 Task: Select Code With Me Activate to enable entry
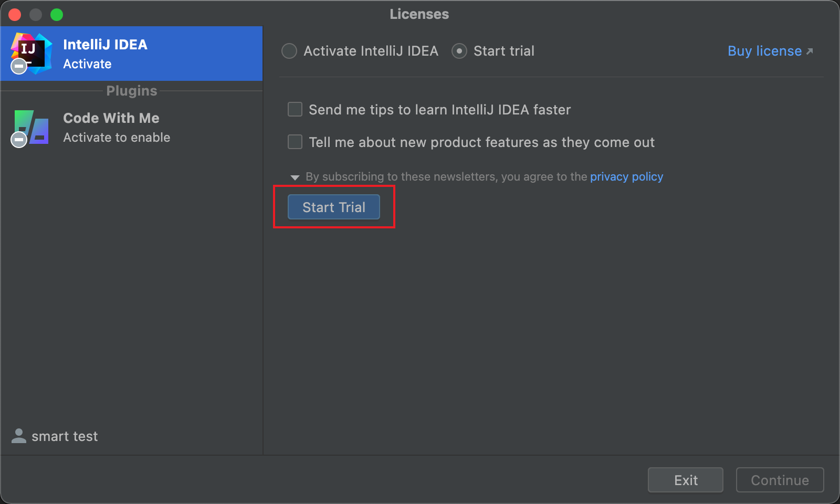tap(131, 128)
